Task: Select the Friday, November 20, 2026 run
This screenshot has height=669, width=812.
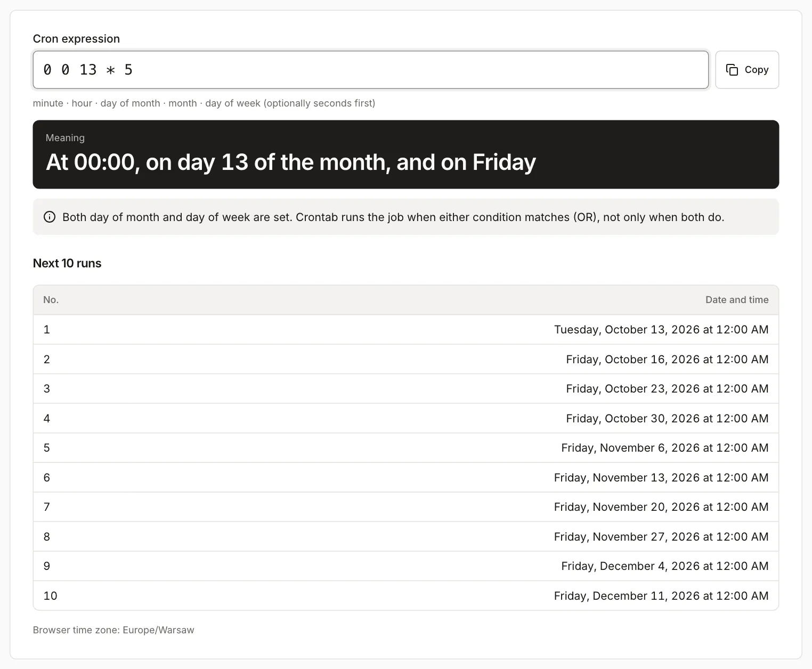Action: click(x=406, y=507)
